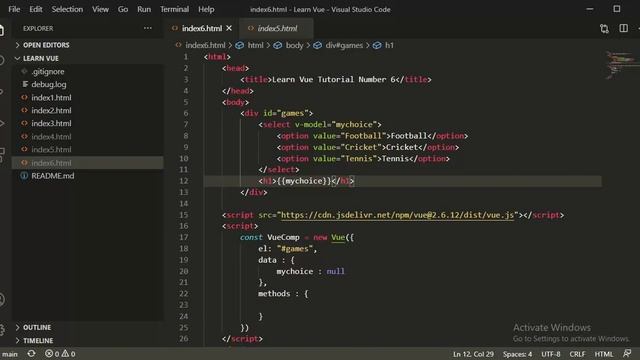Click the Tennis option line
Screen dimensions: 640x360
(x=363, y=158)
